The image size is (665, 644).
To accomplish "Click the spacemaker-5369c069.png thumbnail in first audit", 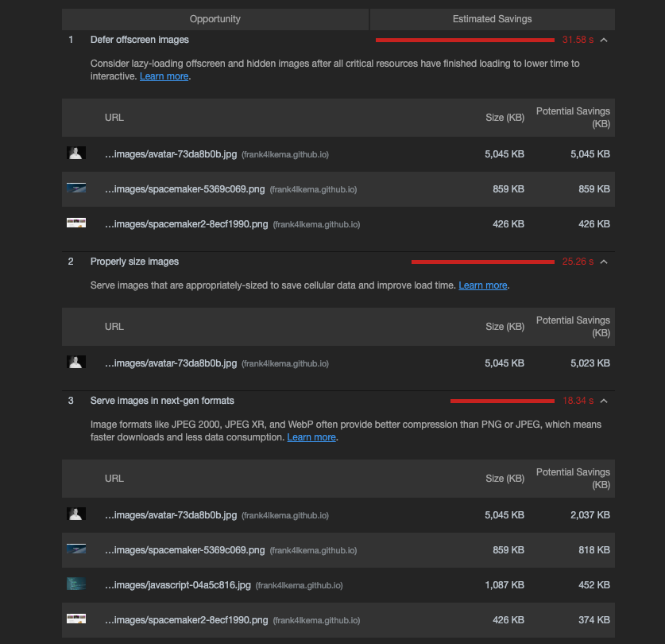I will click(75, 188).
